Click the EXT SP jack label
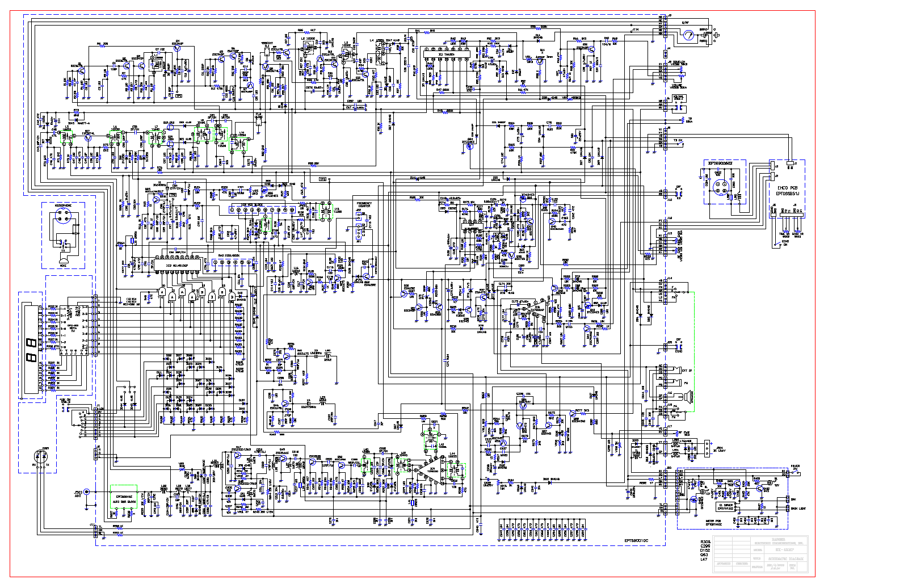The width and height of the screenshot is (908, 588). click(x=687, y=370)
